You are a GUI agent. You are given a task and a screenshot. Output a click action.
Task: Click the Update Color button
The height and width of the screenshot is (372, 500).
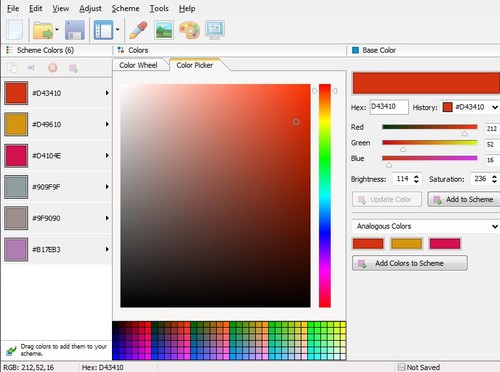tap(387, 199)
